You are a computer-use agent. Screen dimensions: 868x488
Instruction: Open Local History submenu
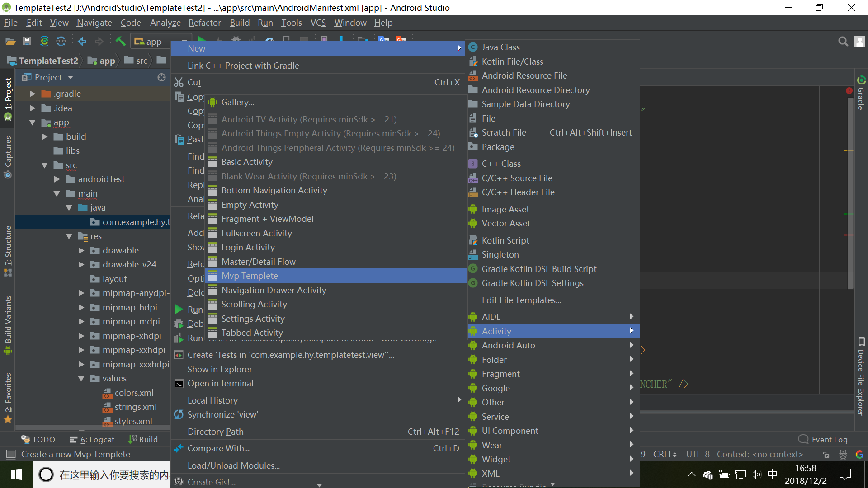(319, 400)
